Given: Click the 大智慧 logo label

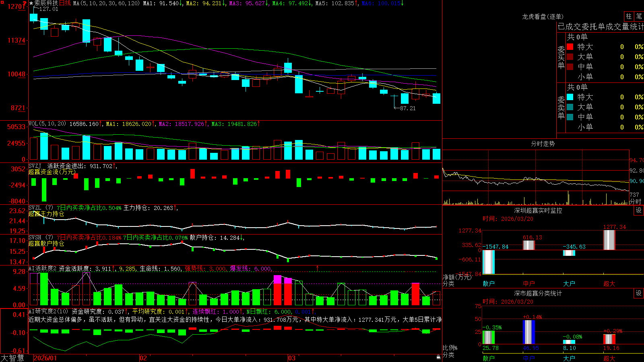Looking at the screenshot, I should 12,358.
